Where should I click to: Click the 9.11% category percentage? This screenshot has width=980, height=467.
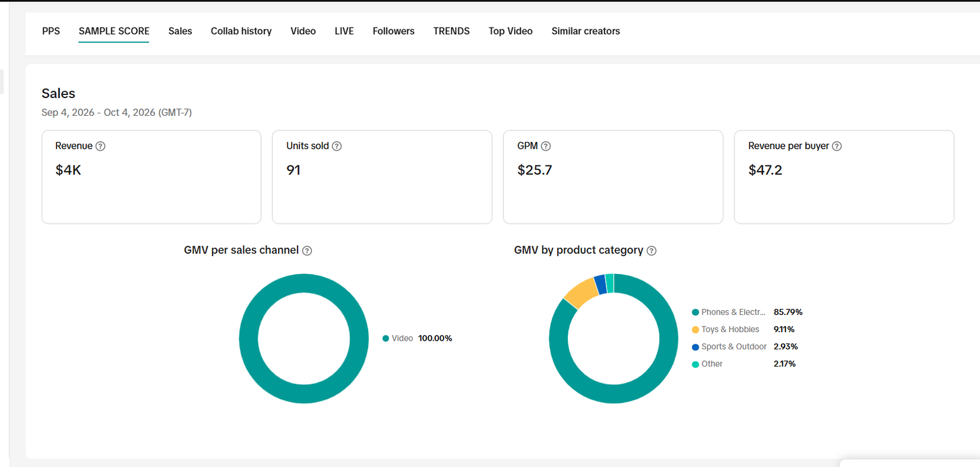tap(784, 330)
